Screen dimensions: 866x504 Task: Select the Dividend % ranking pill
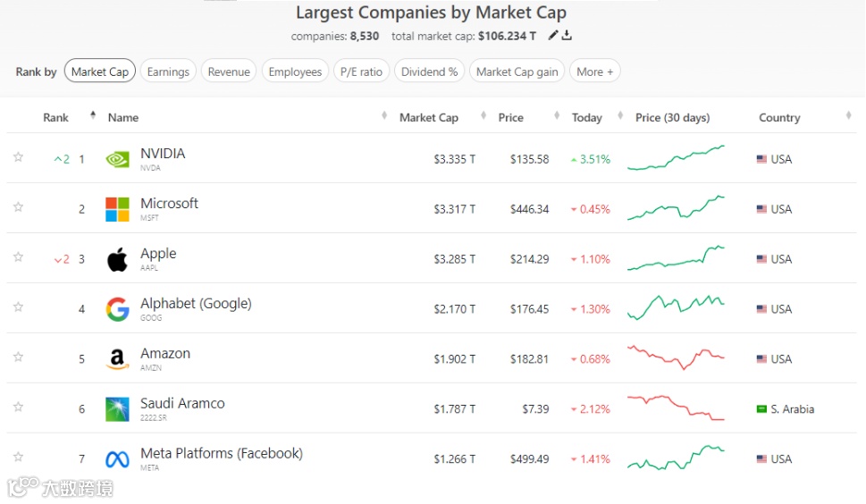[429, 71]
